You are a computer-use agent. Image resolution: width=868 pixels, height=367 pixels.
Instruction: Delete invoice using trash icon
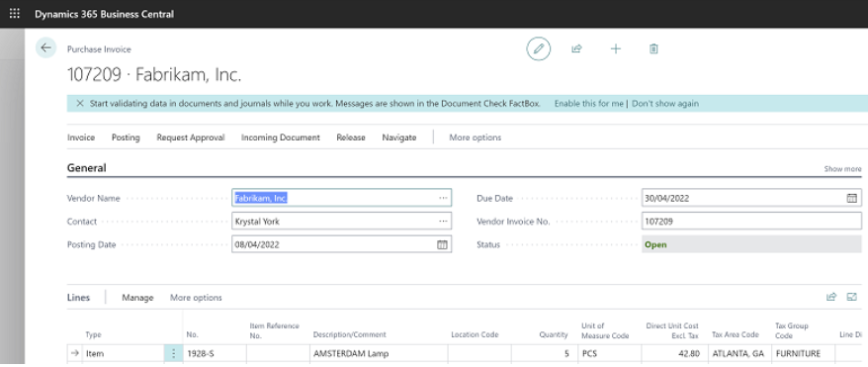tap(653, 48)
